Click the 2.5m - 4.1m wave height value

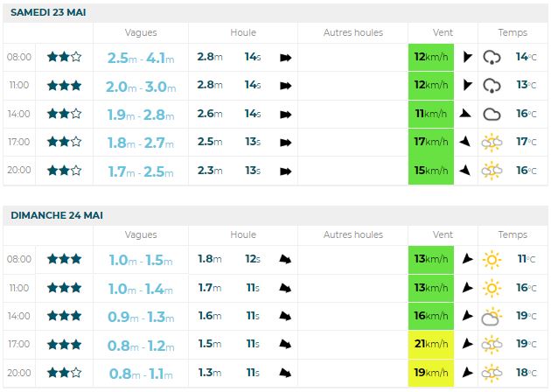141,58
